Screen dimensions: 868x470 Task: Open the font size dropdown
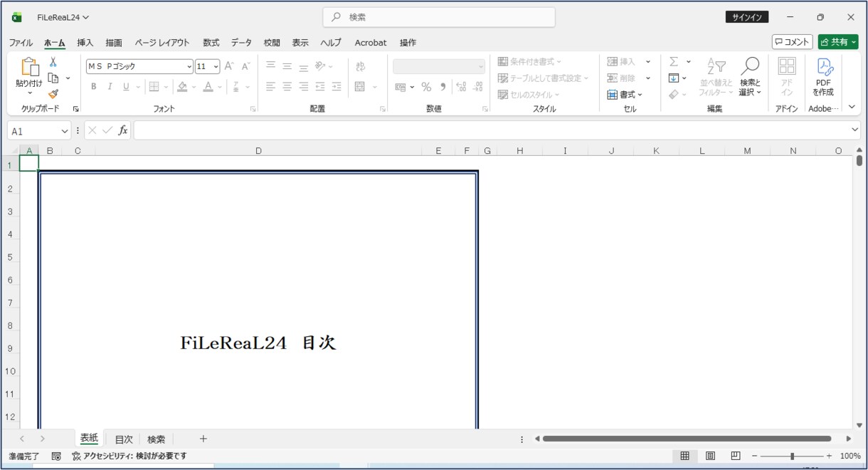click(216, 67)
